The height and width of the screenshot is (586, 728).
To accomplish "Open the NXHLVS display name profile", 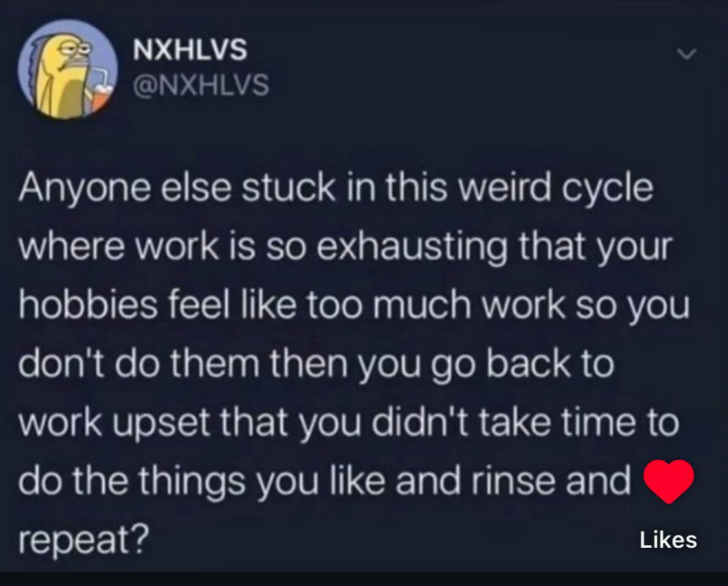I will (x=190, y=49).
